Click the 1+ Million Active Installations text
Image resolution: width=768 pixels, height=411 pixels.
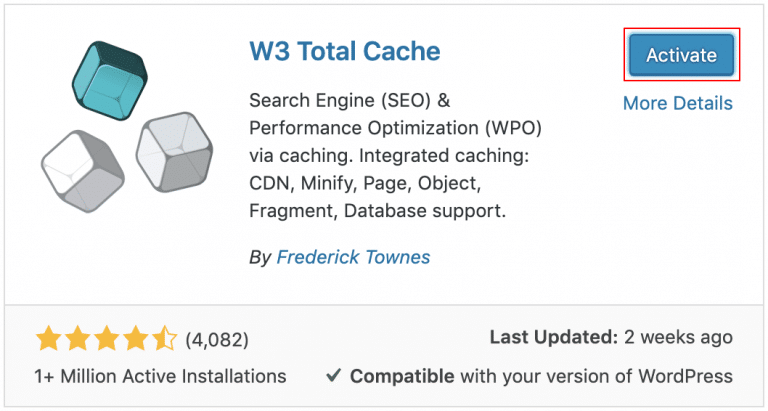click(x=160, y=377)
